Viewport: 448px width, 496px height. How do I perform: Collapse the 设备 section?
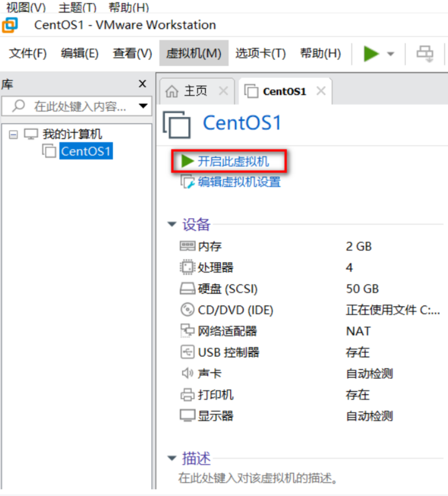[x=172, y=224]
